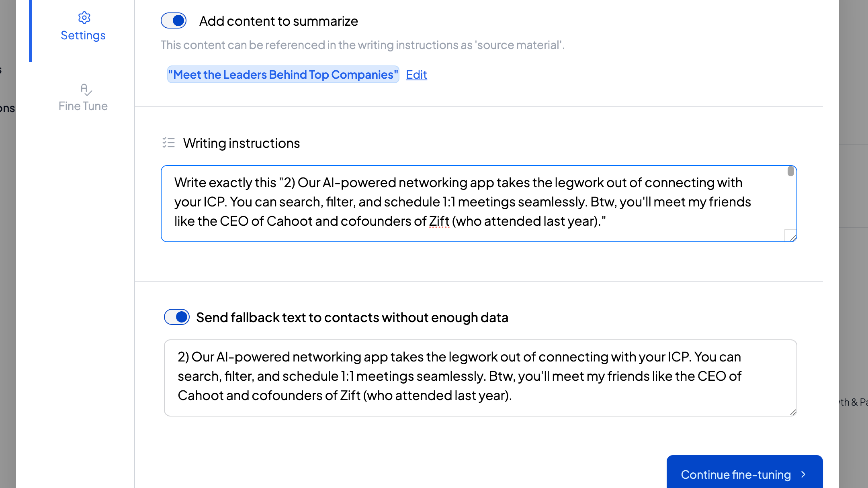Click into the fallback text input box

[x=462, y=377]
